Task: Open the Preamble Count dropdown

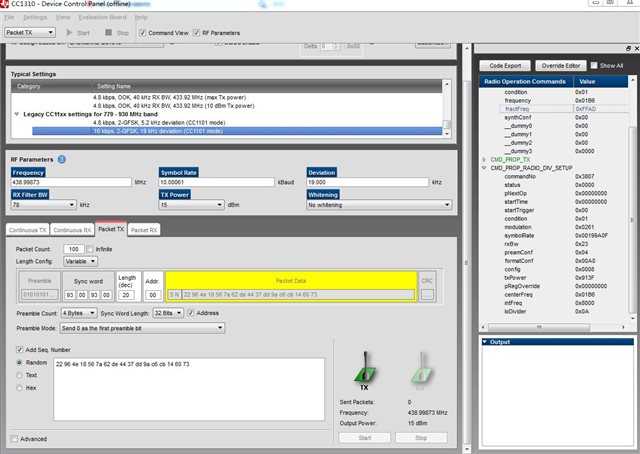Action: tap(79, 313)
